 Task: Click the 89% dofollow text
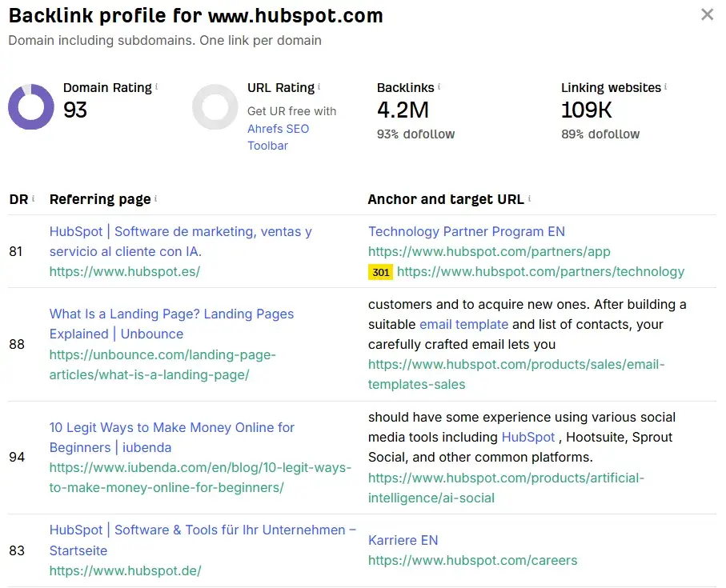[600, 134]
